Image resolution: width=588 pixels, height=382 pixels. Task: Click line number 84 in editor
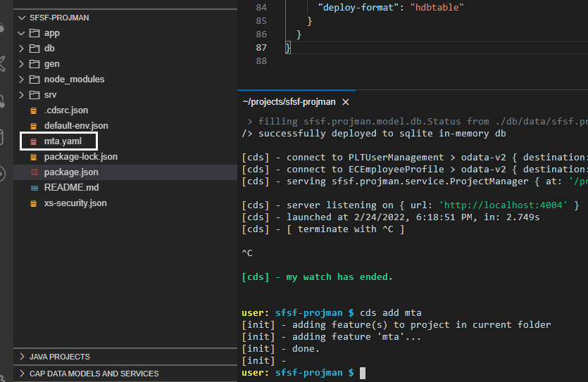click(261, 8)
